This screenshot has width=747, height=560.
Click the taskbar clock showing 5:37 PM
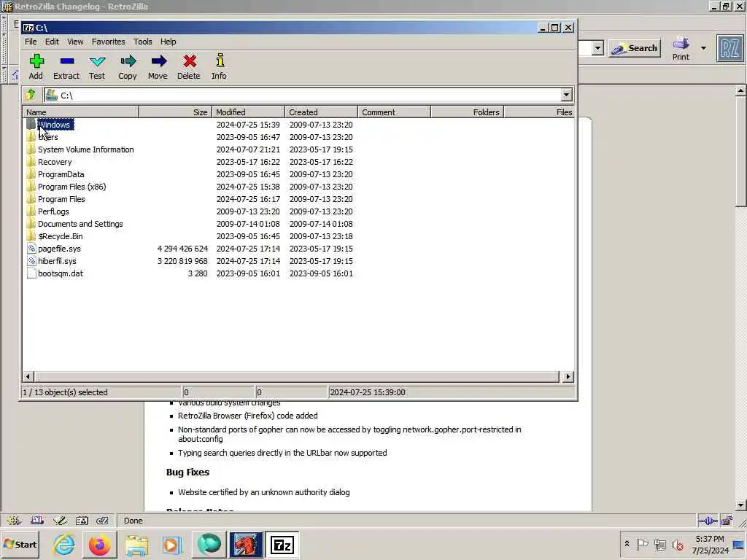710,545
